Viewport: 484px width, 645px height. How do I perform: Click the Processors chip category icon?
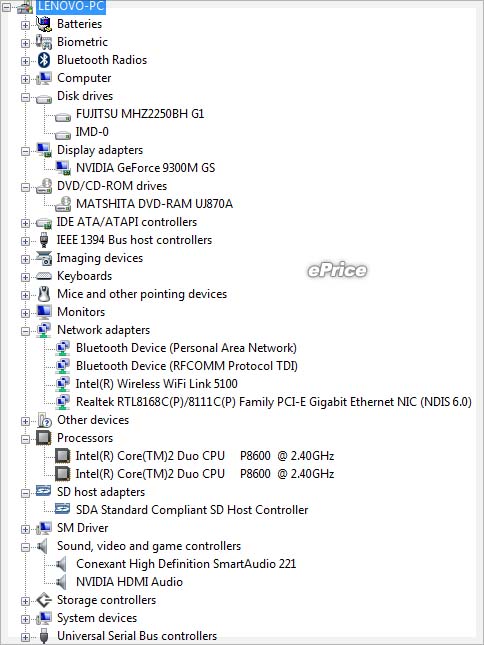pyautogui.click(x=44, y=438)
